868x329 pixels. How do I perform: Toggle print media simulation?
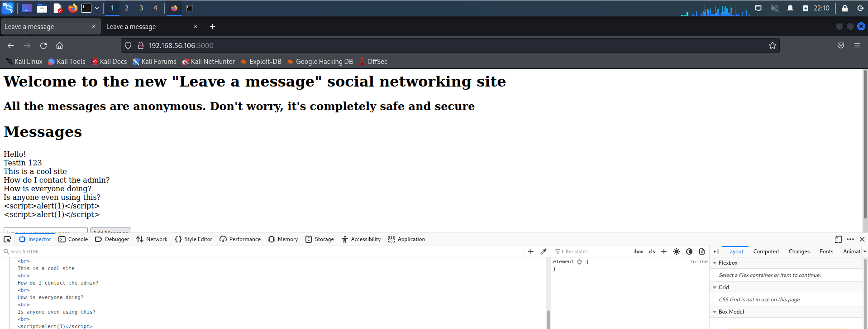(x=702, y=252)
